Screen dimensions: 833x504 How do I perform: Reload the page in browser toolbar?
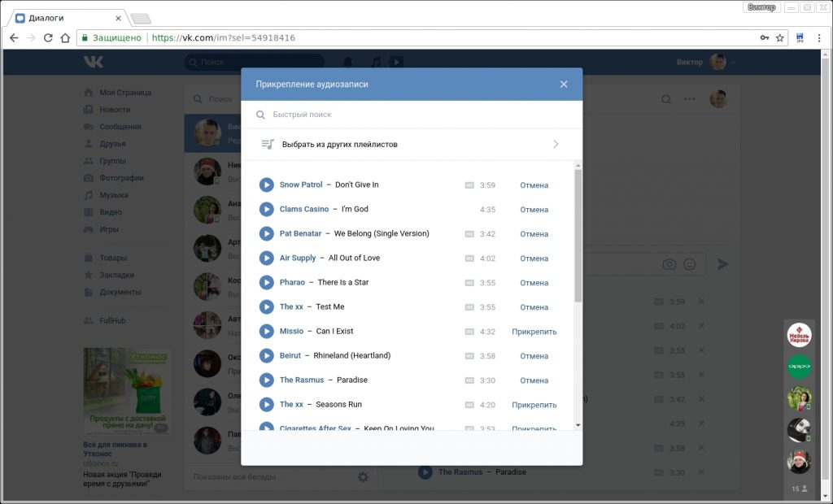click(x=48, y=37)
